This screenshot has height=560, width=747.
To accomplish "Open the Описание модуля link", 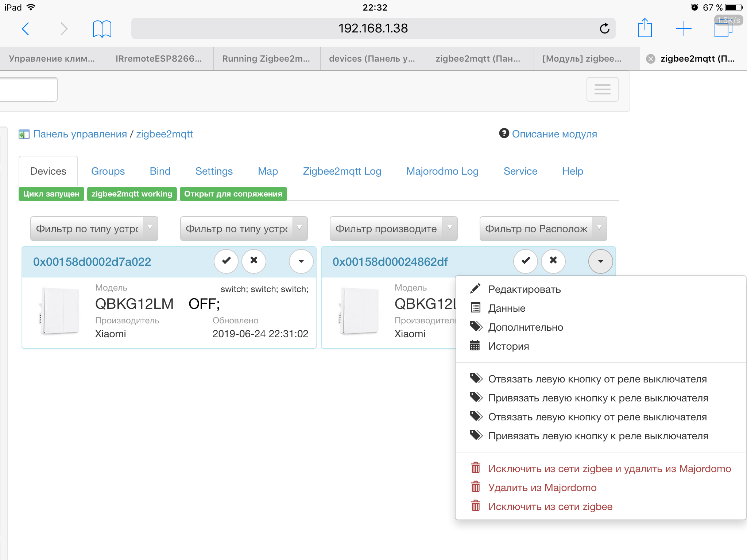I will [x=554, y=134].
